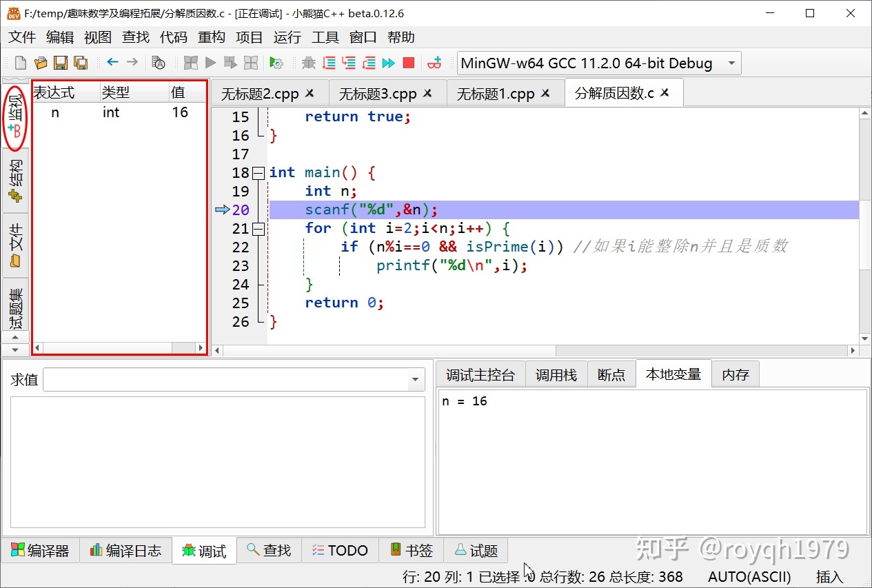Open the 文件 menu
The image size is (872, 588).
22,37
